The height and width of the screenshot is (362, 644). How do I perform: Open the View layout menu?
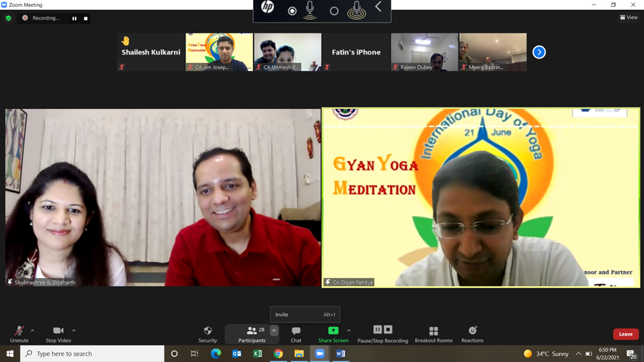[629, 17]
